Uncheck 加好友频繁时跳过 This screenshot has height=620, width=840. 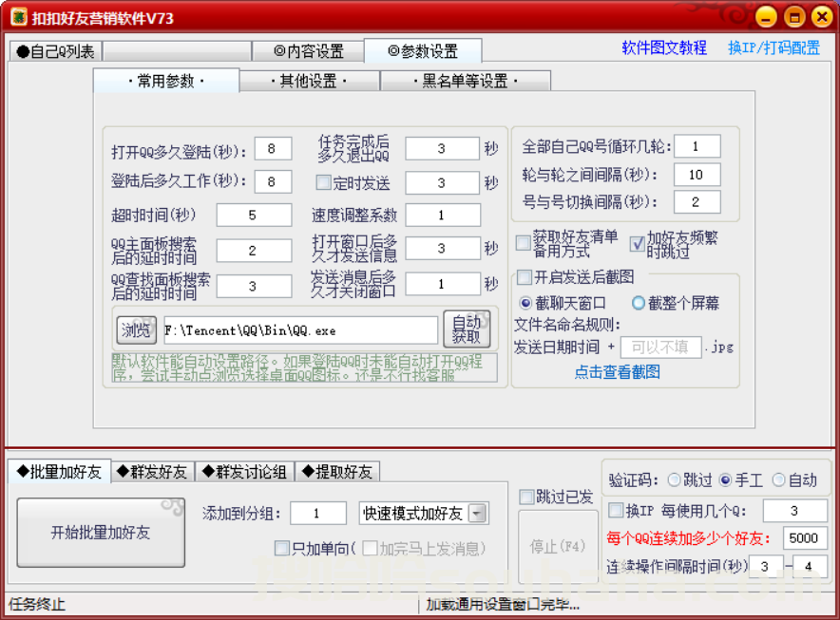click(639, 245)
